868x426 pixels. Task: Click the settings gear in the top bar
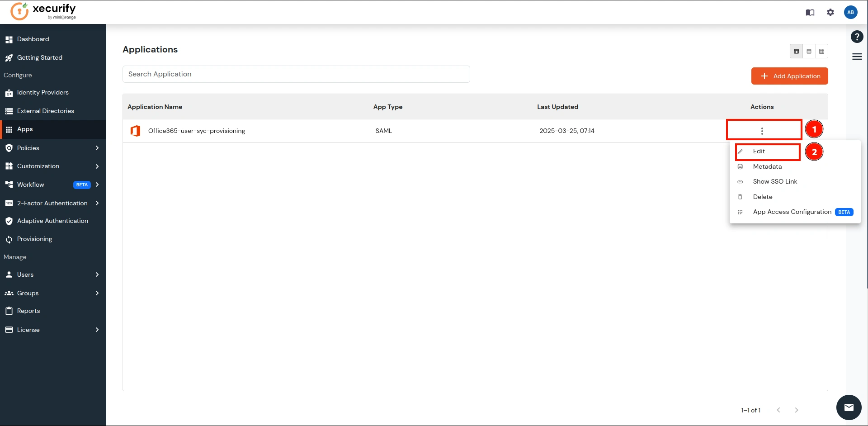(x=830, y=12)
